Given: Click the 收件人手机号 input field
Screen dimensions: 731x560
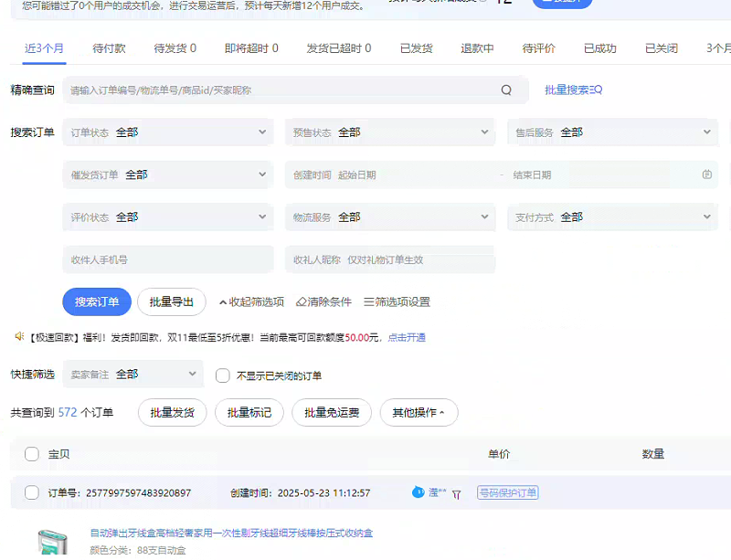Looking at the screenshot, I should pos(168,259).
